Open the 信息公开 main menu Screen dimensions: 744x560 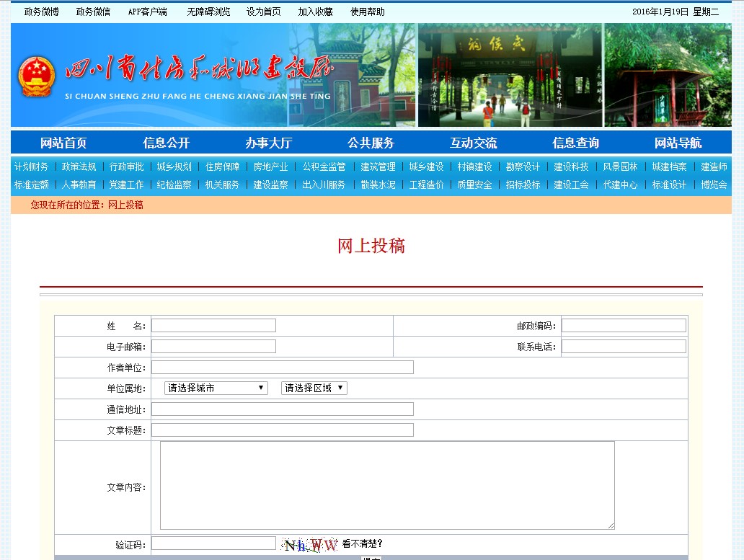166,143
